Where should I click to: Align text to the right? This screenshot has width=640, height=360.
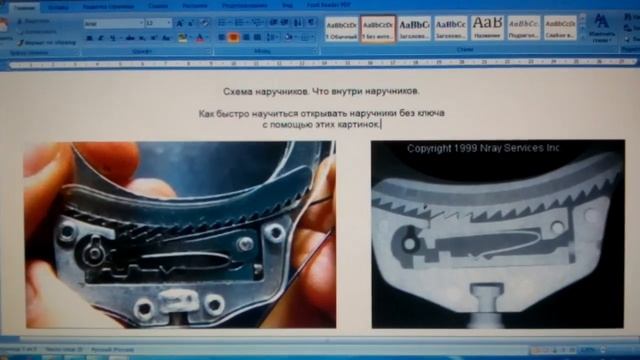(246, 38)
